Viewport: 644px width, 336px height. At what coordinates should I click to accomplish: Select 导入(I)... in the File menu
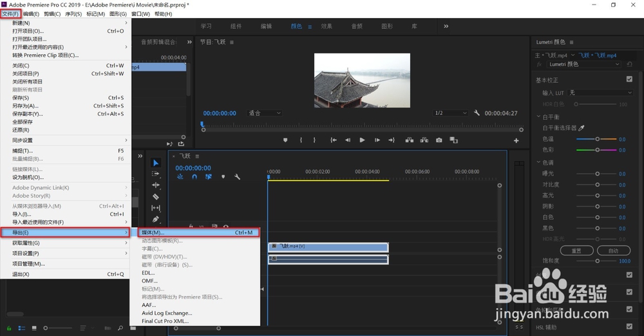[x=66, y=214]
